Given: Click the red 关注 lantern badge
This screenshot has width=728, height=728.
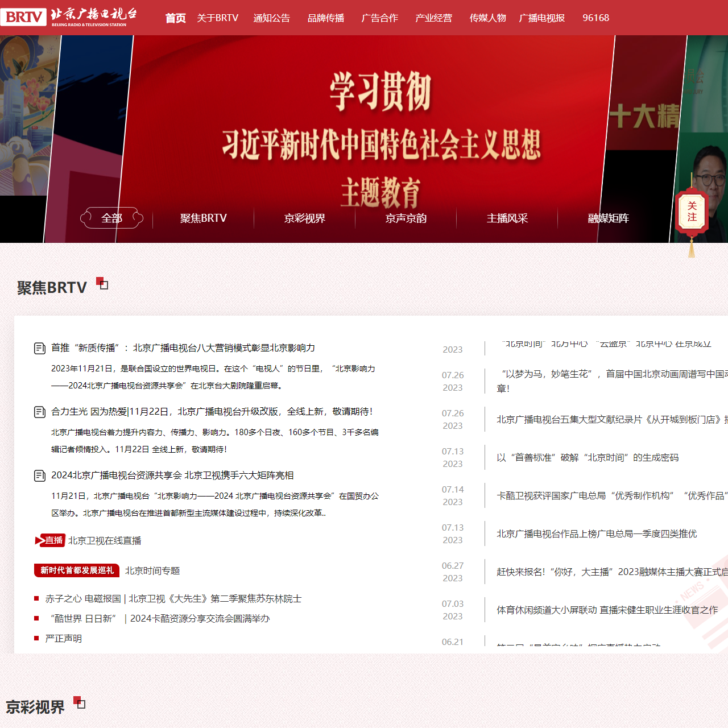Looking at the screenshot, I should 692,212.
